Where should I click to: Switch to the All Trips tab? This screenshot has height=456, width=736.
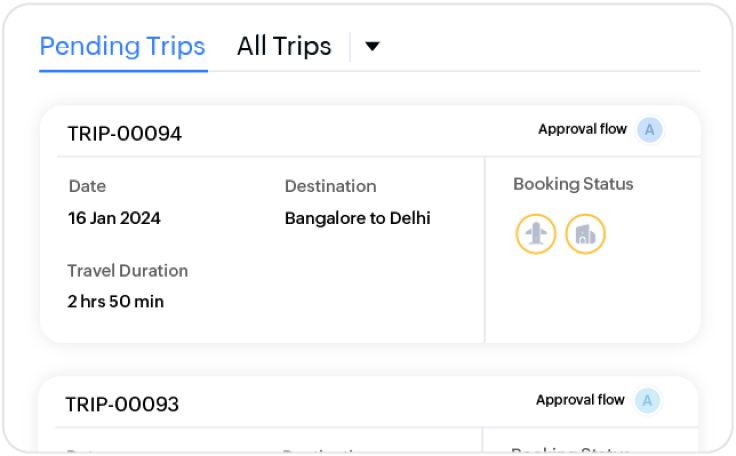point(284,46)
